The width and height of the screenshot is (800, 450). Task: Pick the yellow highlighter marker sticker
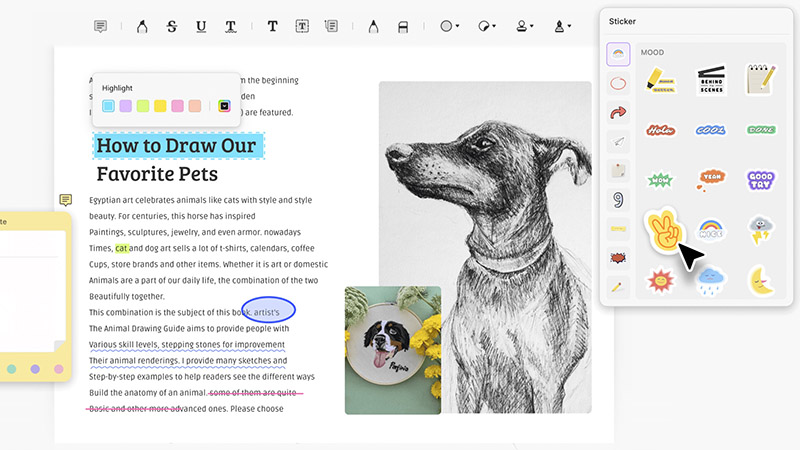(661, 80)
